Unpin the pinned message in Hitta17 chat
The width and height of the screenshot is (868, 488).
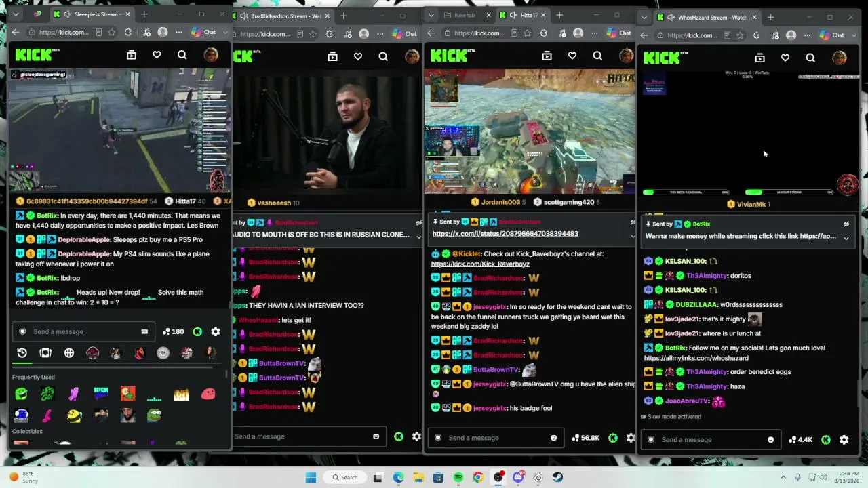(633, 222)
